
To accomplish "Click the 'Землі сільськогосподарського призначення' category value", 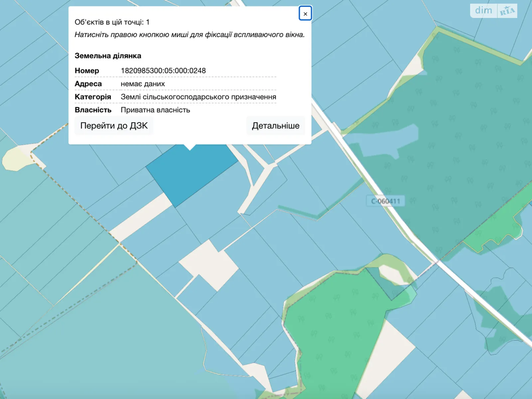I will 198,97.
